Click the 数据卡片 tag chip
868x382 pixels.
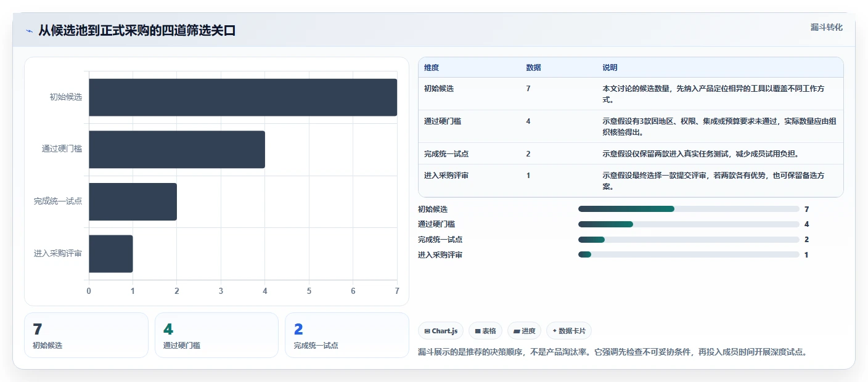click(x=569, y=331)
